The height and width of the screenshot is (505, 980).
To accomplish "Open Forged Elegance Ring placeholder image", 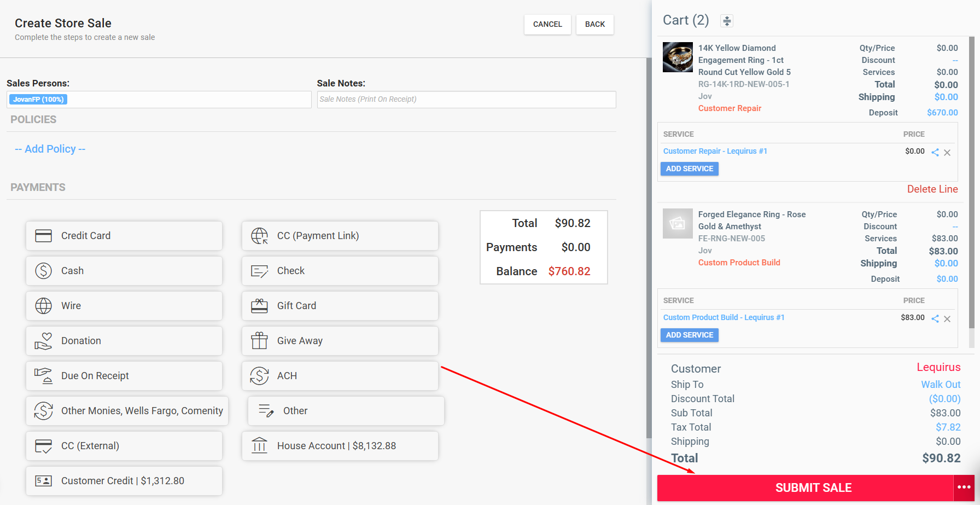I will (x=678, y=223).
